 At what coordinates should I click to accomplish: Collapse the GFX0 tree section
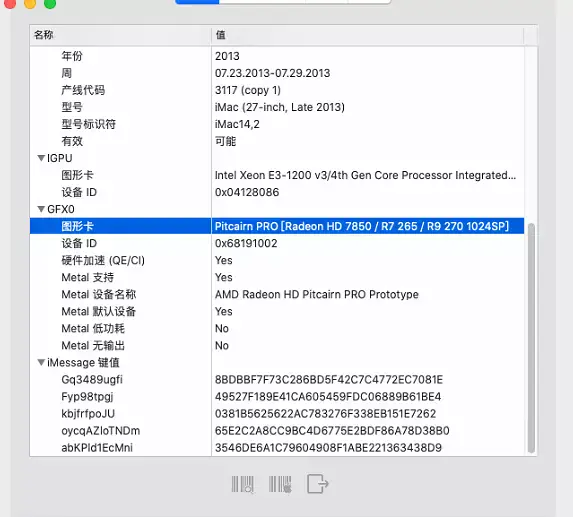coord(41,209)
